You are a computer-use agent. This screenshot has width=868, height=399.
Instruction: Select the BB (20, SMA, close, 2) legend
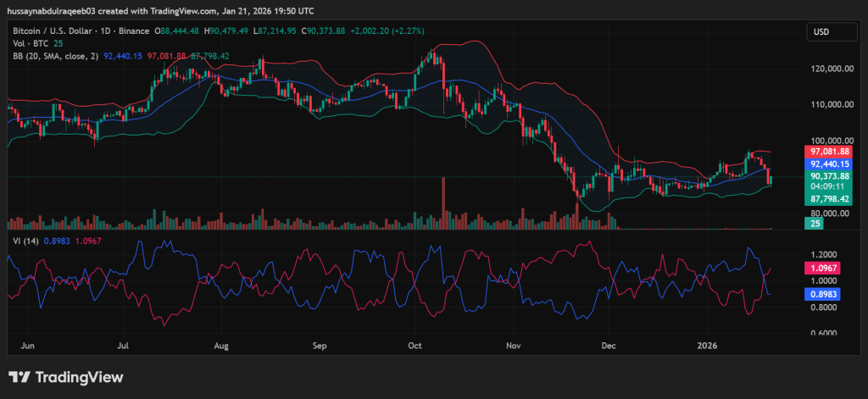click(x=51, y=55)
